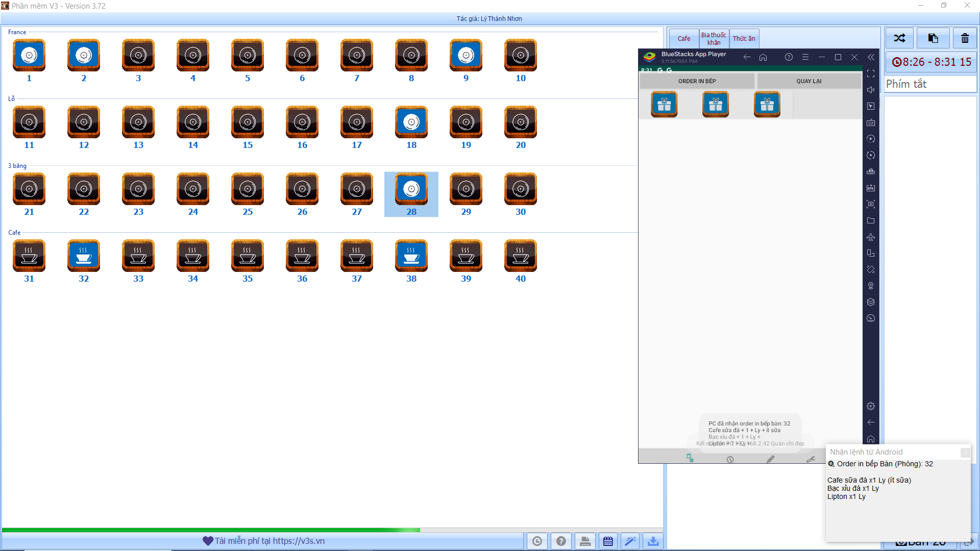
Task: Open BlueStacks Settings gear in the sidebar
Action: [871, 406]
